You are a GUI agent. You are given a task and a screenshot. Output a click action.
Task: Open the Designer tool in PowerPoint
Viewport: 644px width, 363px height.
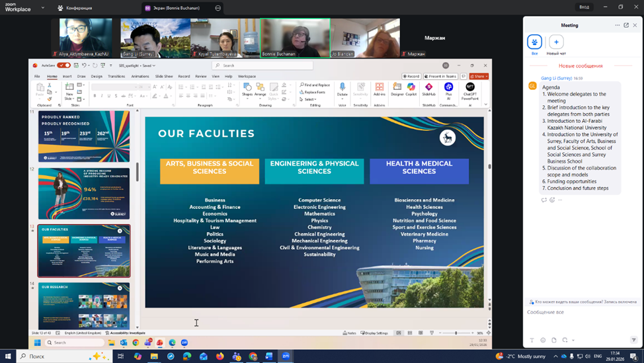click(x=397, y=89)
